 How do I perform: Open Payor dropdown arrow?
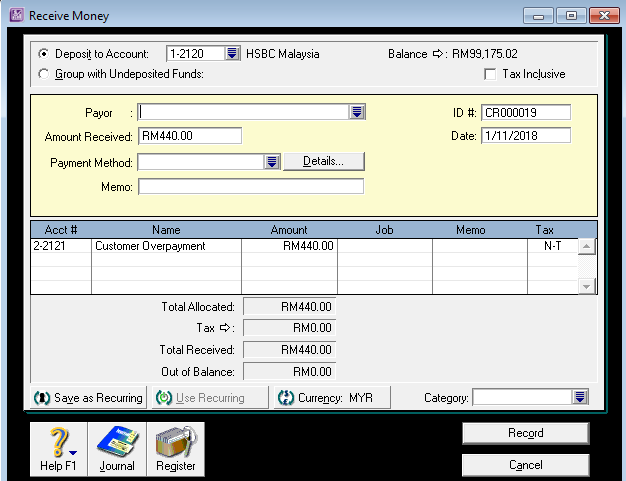point(357,112)
